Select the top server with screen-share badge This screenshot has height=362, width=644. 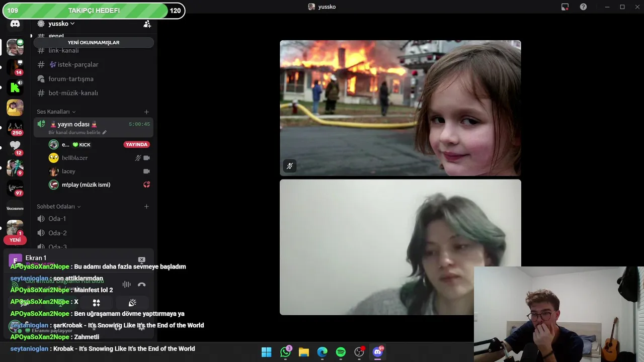pos(15,47)
